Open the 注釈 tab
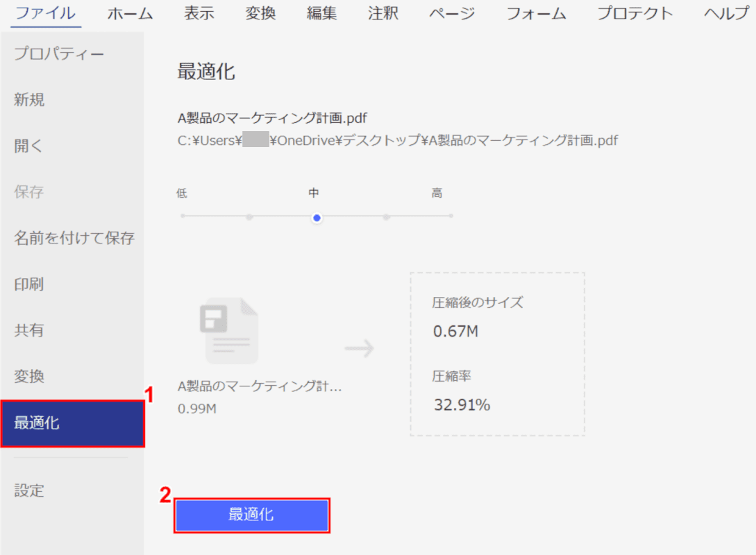Screen dimensions: 756x555 click(383, 13)
